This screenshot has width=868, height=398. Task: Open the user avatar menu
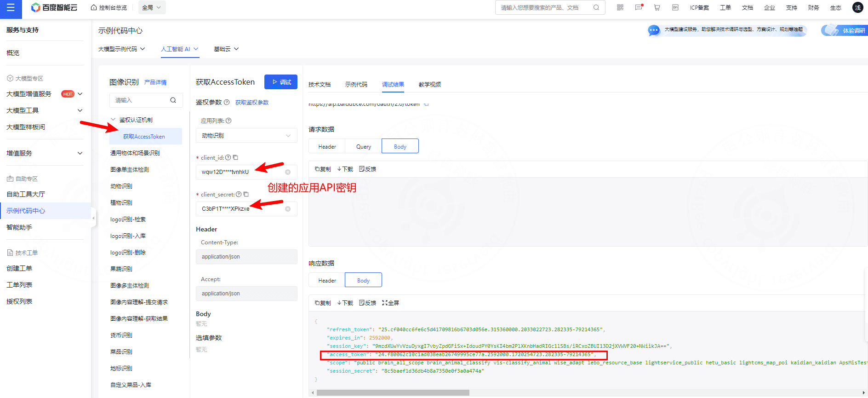[858, 7]
